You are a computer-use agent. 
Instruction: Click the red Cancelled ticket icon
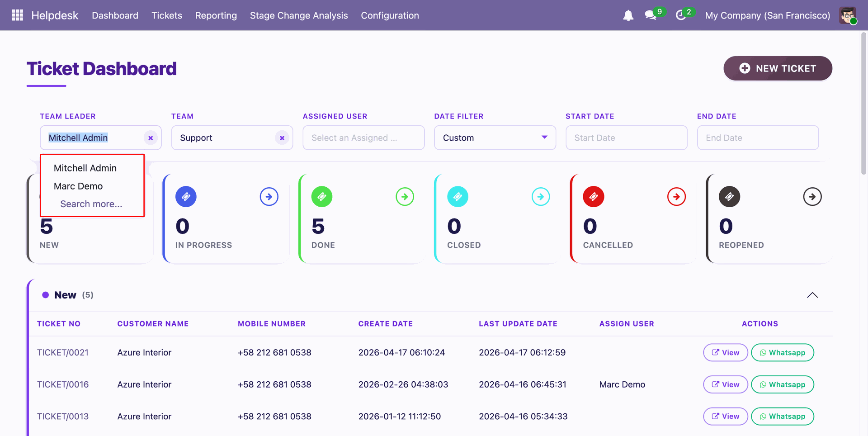click(x=594, y=197)
